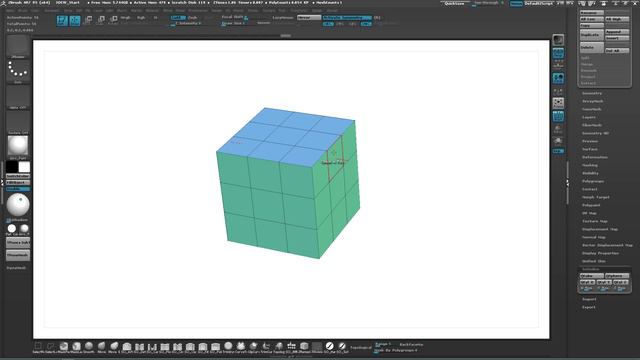Switch to Rotate transform mode
This screenshot has height=360, width=640.
pos(113,20)
